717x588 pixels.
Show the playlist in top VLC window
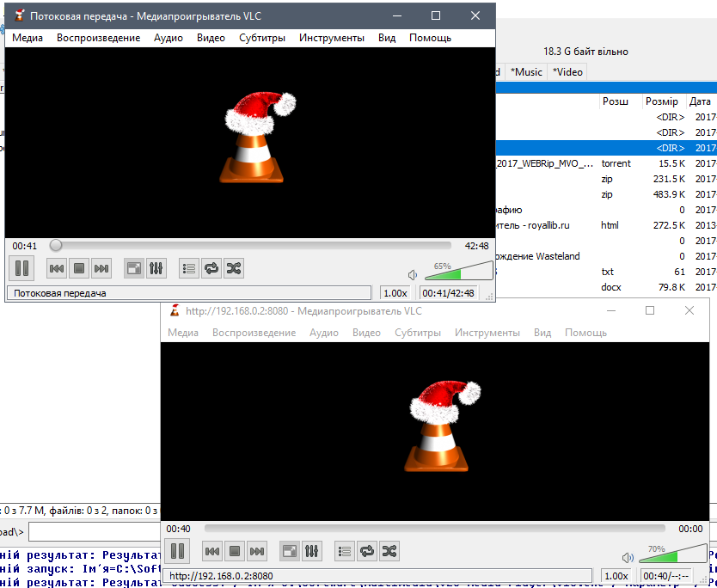[189, 268]
